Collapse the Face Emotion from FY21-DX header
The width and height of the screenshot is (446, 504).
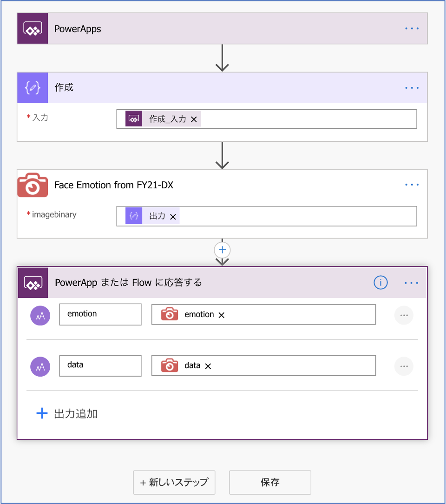click(x=222, y=185)
